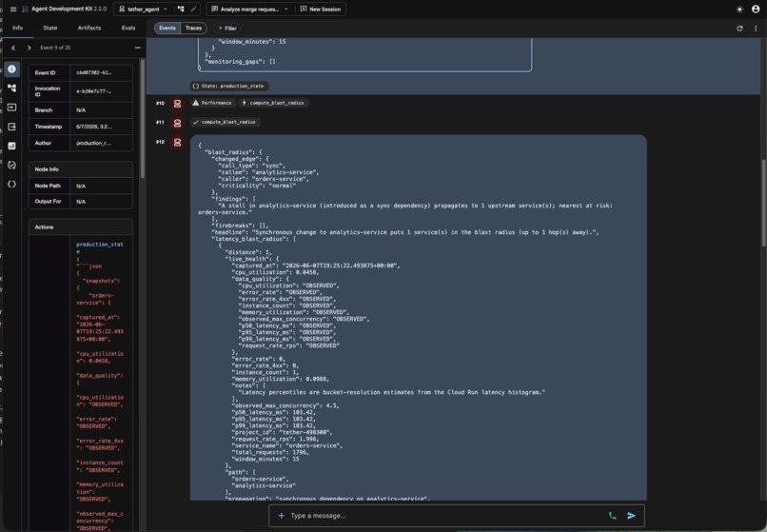Click the agent avatar icon for event #12
Image resolution: width=767 pixels, height=532 pixels.
click(177, 143)
